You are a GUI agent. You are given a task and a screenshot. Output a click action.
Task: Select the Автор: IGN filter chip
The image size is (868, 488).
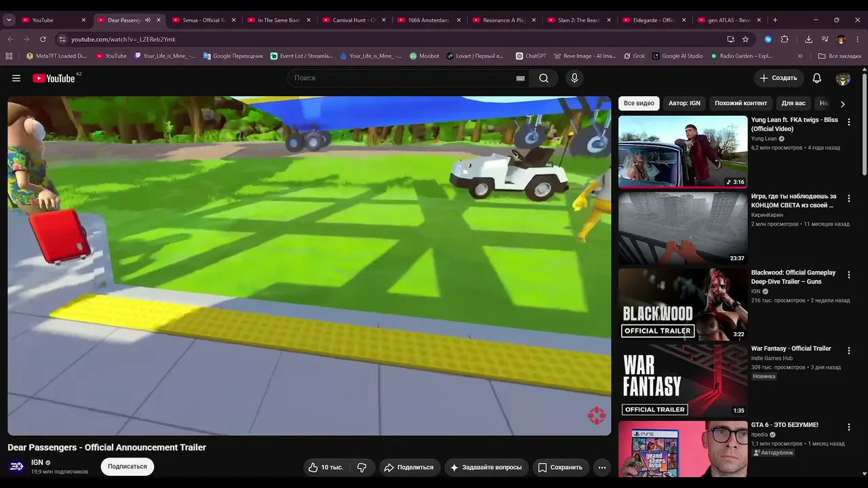(684, 104)
